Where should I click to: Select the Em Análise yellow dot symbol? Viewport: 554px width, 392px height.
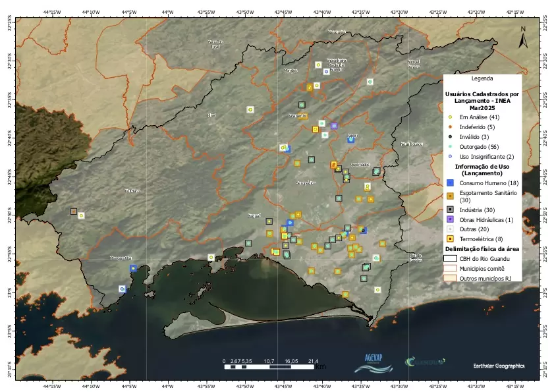click(450, 117)
